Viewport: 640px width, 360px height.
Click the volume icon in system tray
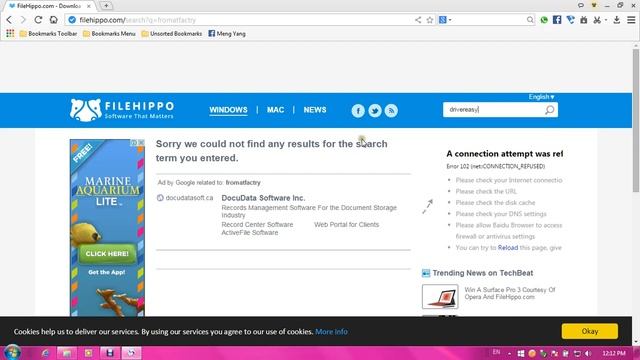[588, 353]
